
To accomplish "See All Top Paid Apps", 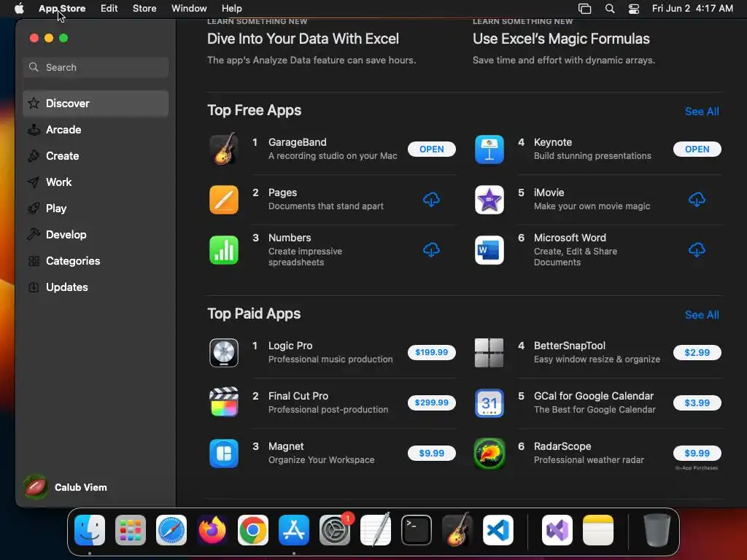I will 702,315.
